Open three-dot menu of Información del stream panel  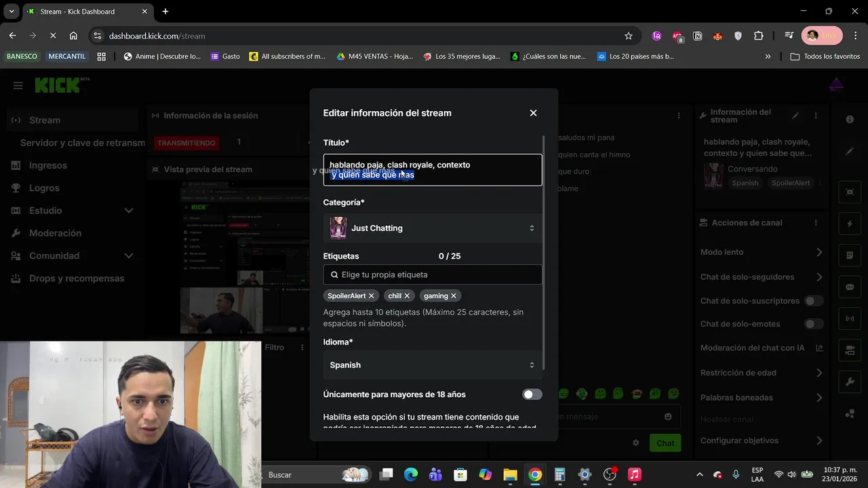816,116
